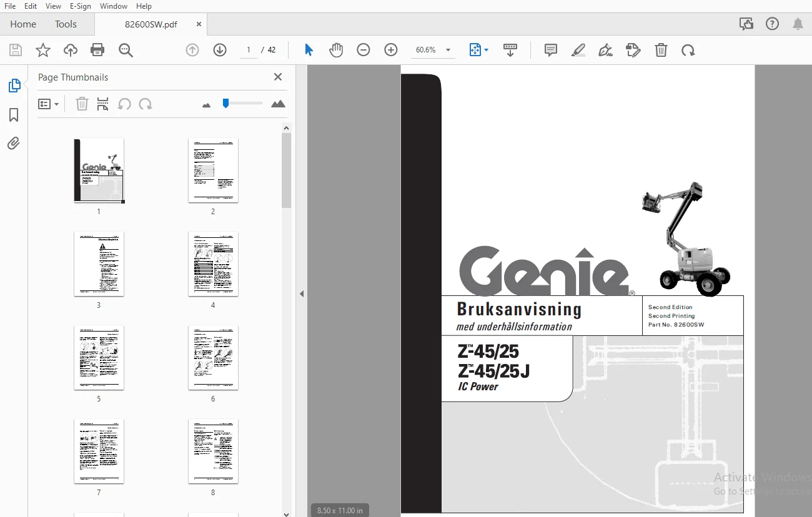This screenshot has height=517, width=812.
Task: Zoom in with the plus circle button
Action: [391, 50]
